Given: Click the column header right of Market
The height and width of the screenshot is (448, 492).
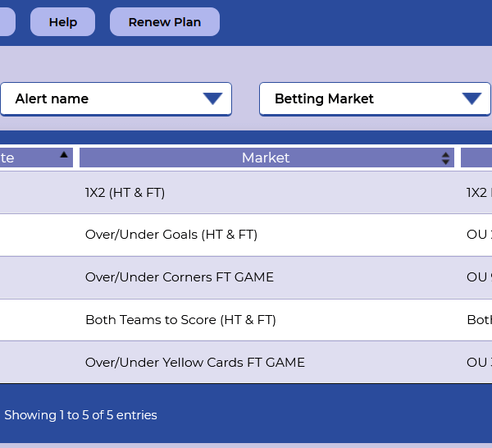Looking at the screenshot, I should click(x=476, y=158).
